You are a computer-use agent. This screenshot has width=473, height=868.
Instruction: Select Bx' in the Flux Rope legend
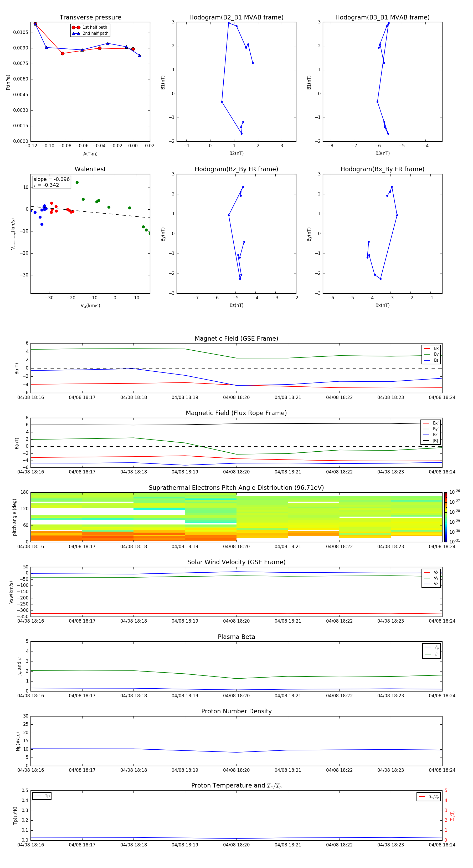pos(431,423)
